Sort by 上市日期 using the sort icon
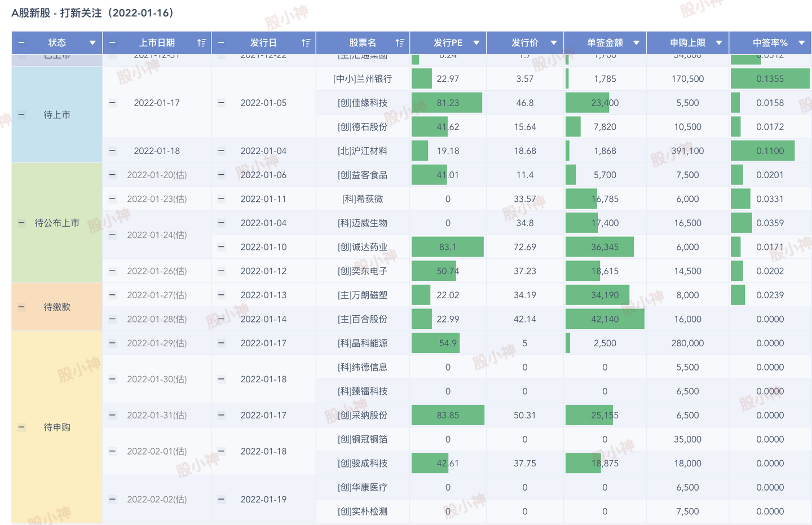This screenshot has height=525, width=812. [x=201, y=43]
